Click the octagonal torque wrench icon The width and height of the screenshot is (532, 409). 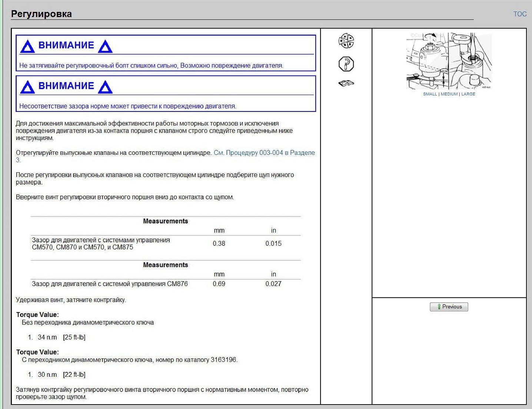(346, 64)
